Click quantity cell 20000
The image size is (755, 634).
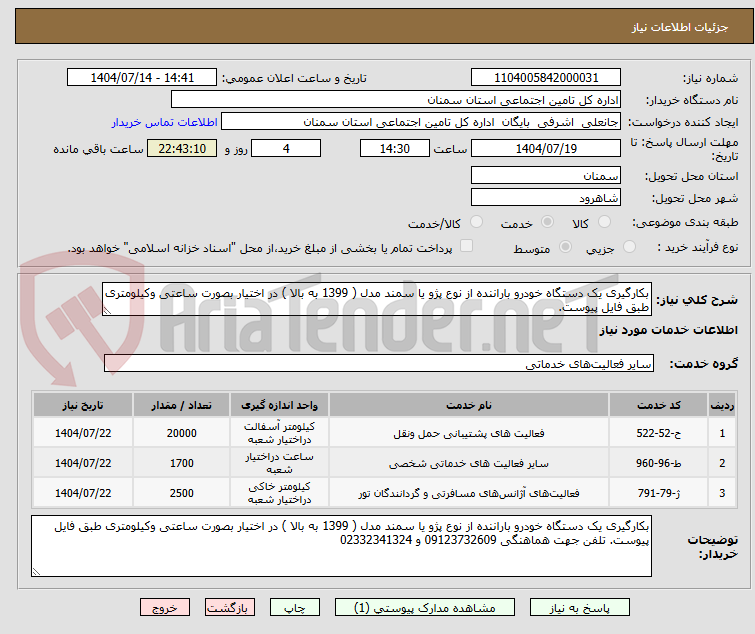tap(182, 433)
